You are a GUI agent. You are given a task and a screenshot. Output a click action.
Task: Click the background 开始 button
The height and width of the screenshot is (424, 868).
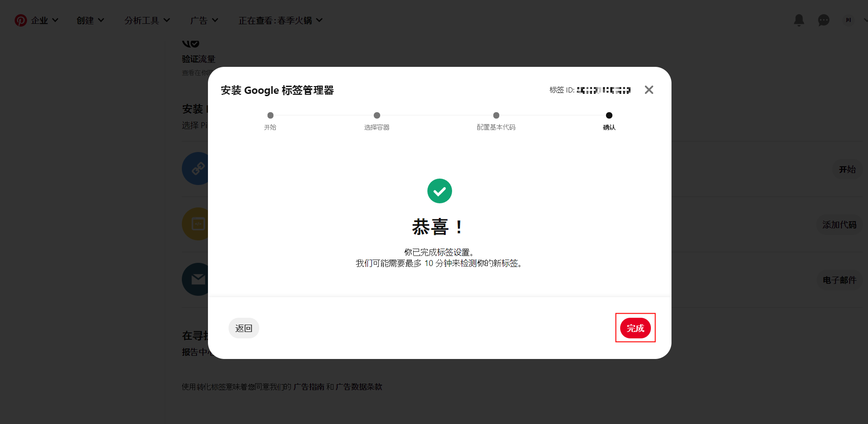(847, 169)
